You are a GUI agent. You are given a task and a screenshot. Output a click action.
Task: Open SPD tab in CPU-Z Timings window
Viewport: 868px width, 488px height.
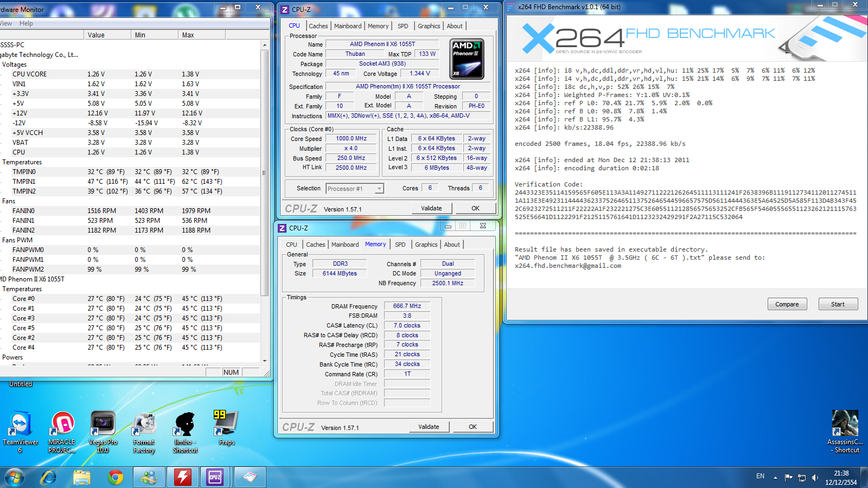point(400,245)
